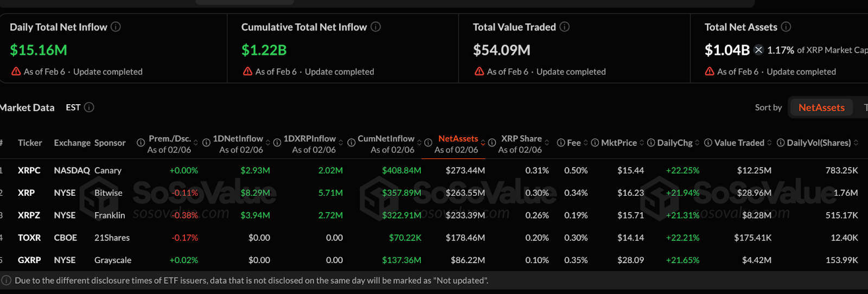Select the NetAssets column header
Screen dimensions: 868x294
click(458, 139)
